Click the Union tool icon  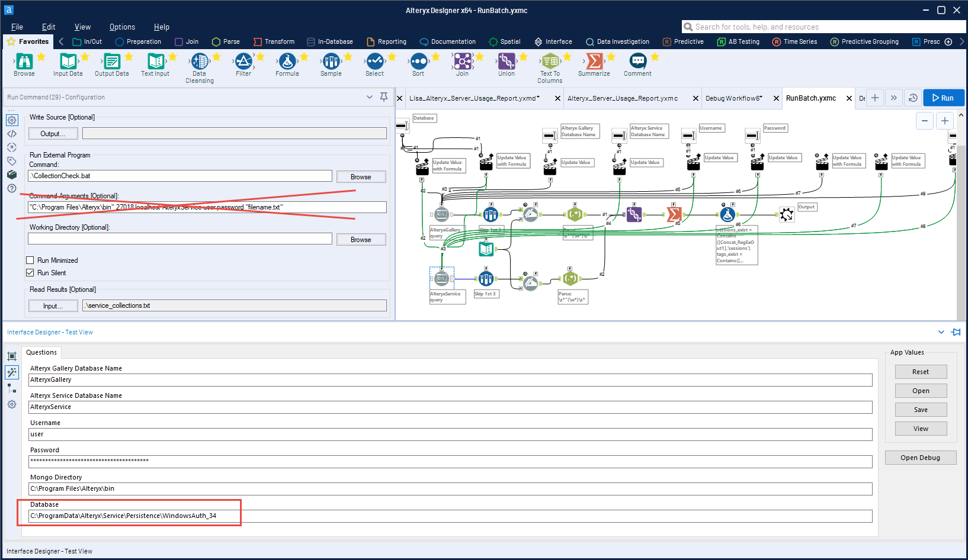click(507, 61)
